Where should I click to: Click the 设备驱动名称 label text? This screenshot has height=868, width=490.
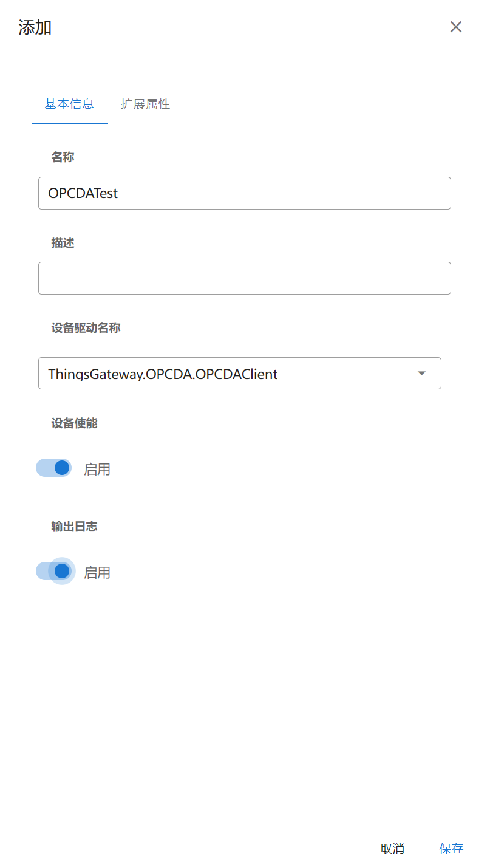coord(86,328)
